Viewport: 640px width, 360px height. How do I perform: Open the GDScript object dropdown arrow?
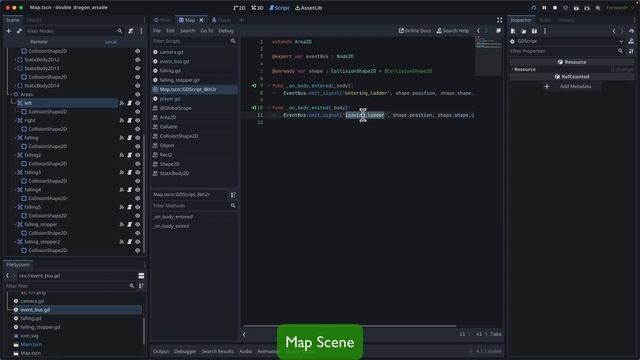[x=621, y=41]
